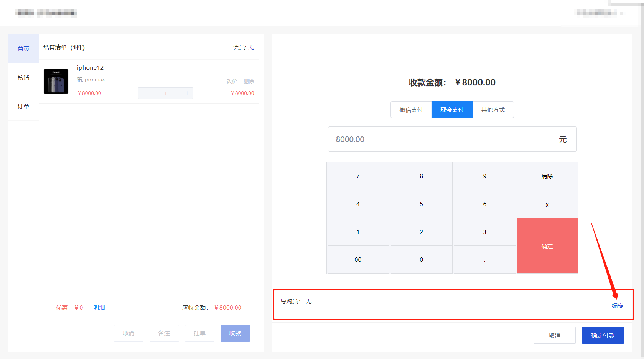Screen dimensions: 644x359
Task: Choose 其他方式 payment option
Action: coord(493,110)
